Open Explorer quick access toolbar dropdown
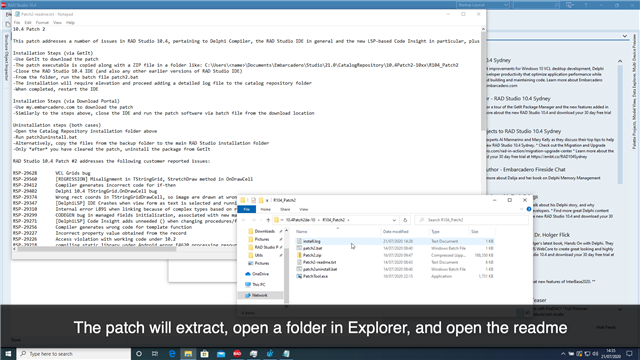Image resolution: width=640 pixels, height=360 pixels. 267,200
